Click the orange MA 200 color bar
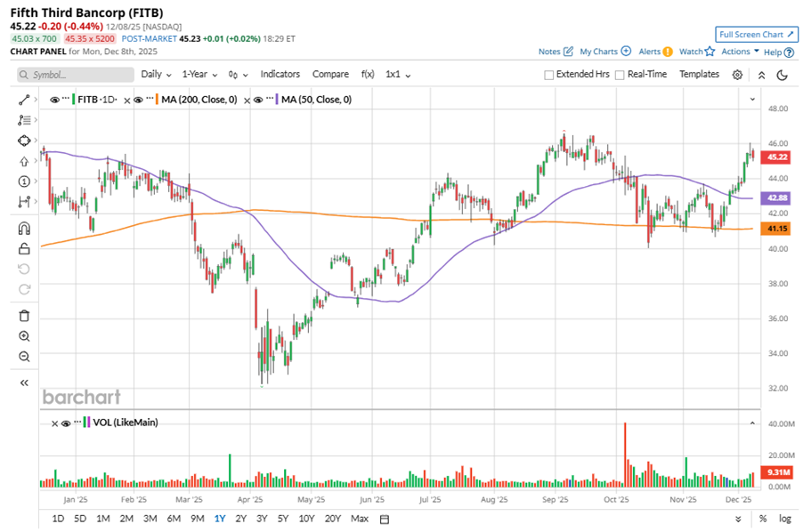The width and height of the screenshot is (803, 532). (157, 100)
